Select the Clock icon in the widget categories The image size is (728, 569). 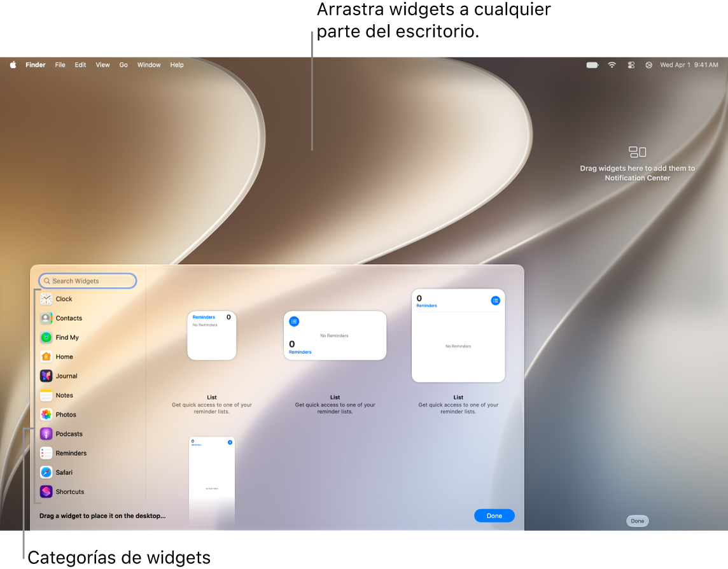[46, 299]
